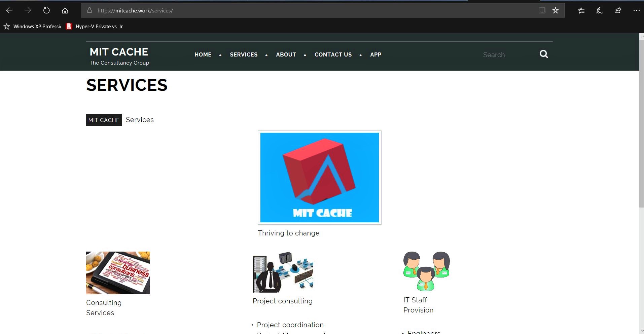
Task: Click the vertical scrollbar thumb
Action: coord(641,124)
